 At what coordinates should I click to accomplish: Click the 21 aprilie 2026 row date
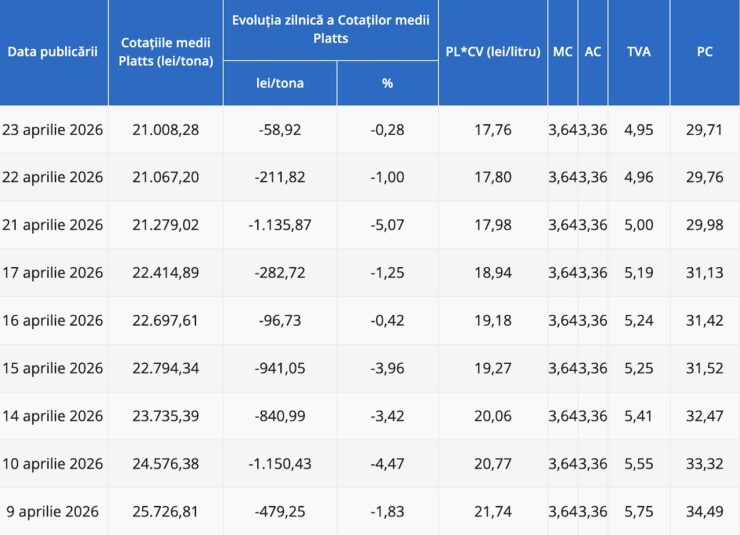click(x=53, y=225)
